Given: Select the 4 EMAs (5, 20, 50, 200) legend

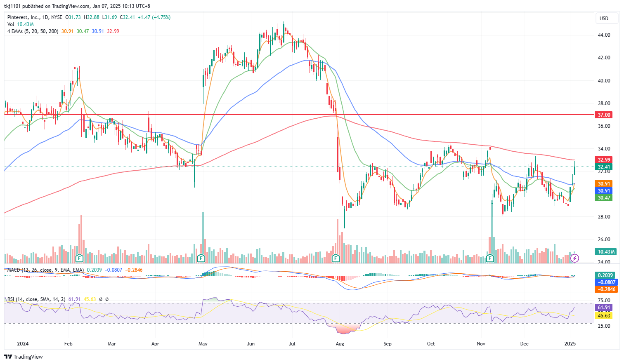Looking at the screenshot, I should pos(33,31).
